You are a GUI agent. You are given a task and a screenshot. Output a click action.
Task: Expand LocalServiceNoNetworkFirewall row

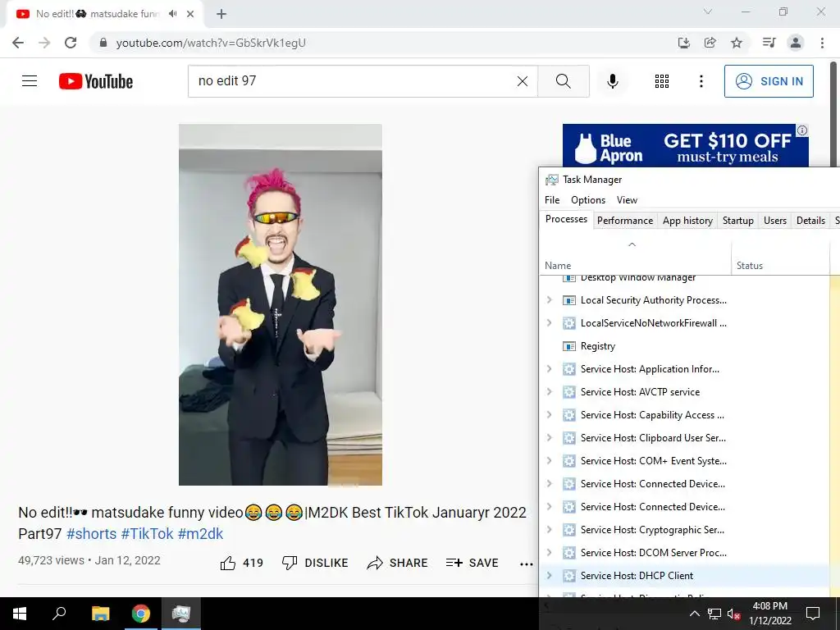[x=549, y=323]
